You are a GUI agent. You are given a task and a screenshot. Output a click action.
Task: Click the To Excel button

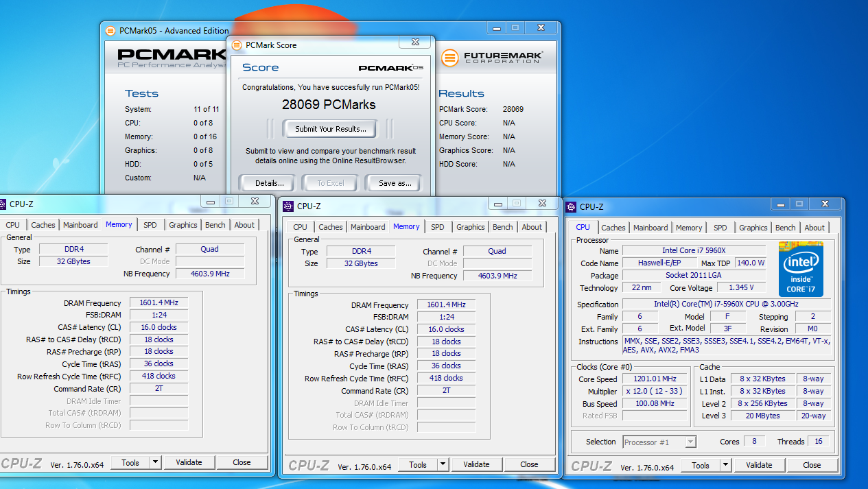click(x=331, y=183)
